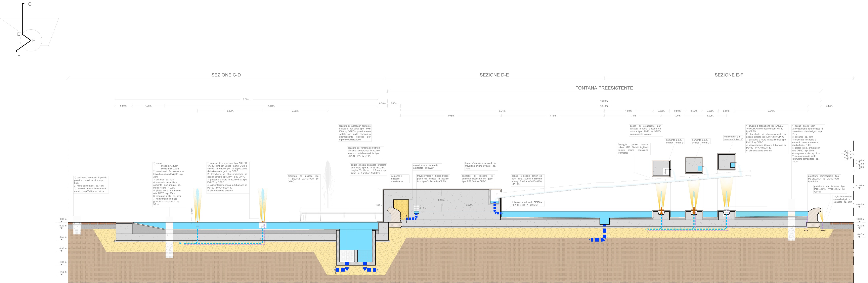Click the totem 1 concrete block
The width and height of the screenshot is (868, 283).
point(727,162)
